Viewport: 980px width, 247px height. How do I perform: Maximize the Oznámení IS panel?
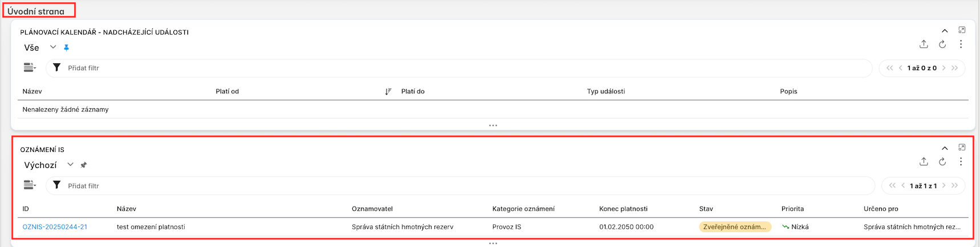(962, 147)
